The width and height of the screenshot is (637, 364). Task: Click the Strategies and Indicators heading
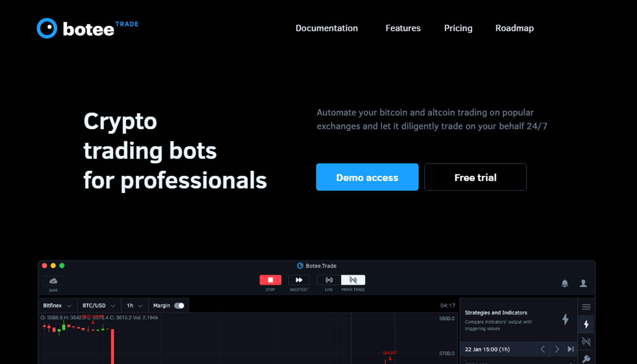(496, 312)
